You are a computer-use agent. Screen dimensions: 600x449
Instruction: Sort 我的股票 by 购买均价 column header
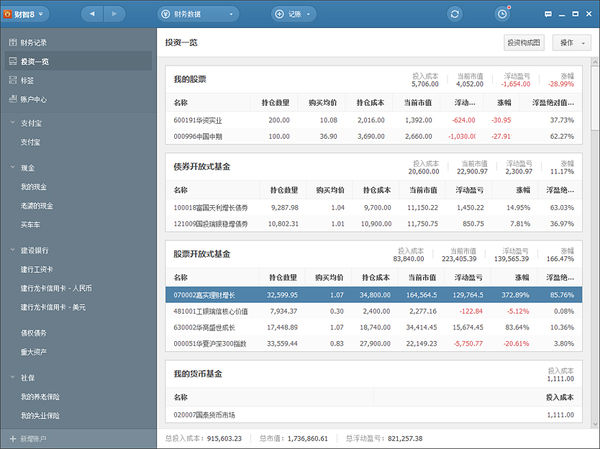coord(323,103)
